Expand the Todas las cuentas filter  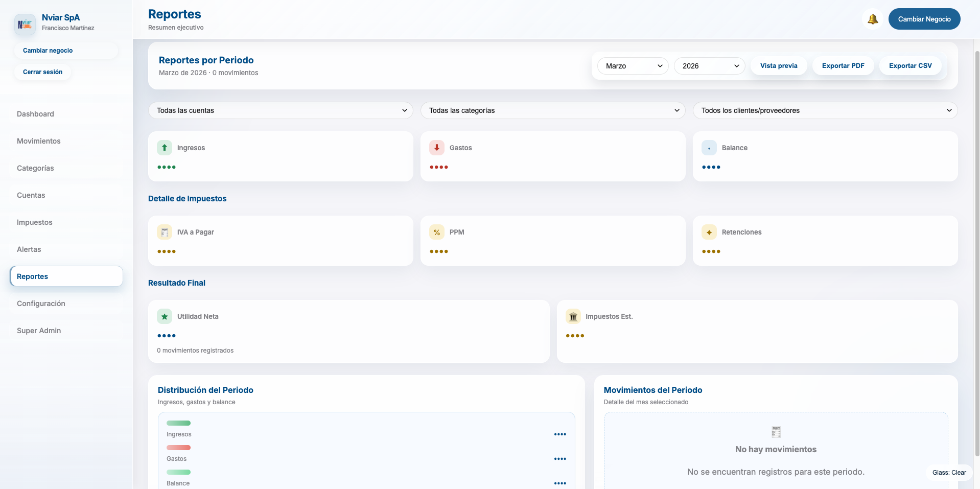pos(281,110)
